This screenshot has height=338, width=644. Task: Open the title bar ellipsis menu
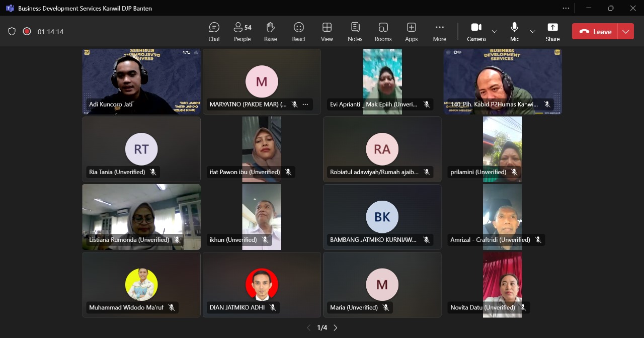(566, 8)
